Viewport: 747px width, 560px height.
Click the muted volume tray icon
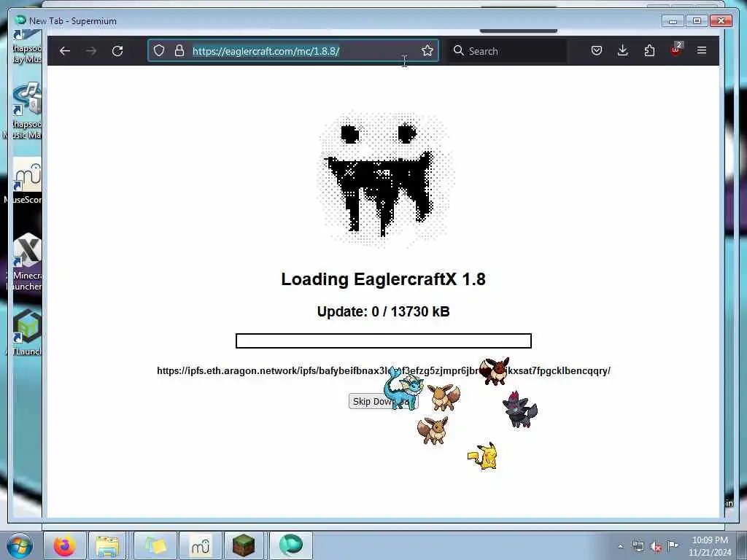point(656,547)
